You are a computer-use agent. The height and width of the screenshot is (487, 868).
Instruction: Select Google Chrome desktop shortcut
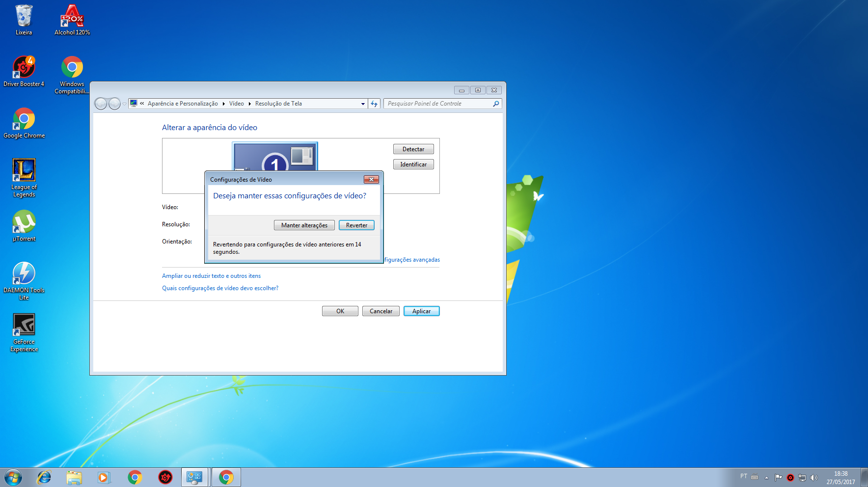[24, 123]
